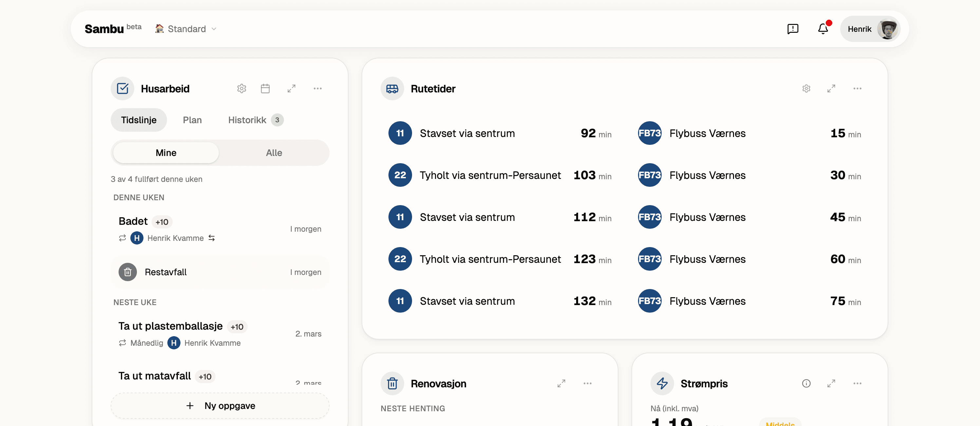Switch to the Plan tab

click(193, 120)
